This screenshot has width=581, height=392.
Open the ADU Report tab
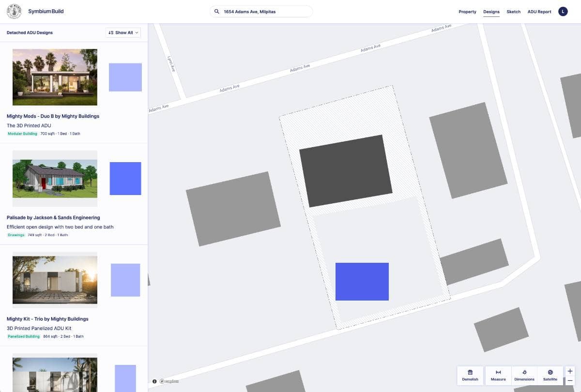[x=539, y=12]
